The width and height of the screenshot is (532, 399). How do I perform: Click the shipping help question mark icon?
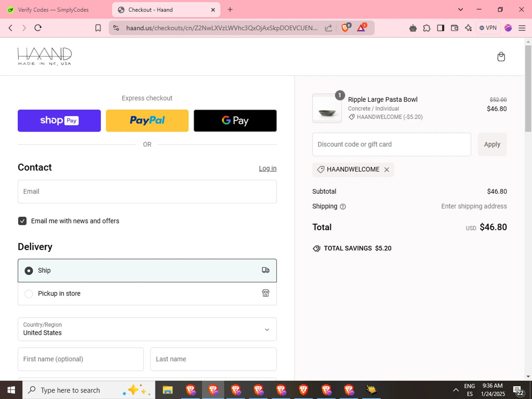343,206
